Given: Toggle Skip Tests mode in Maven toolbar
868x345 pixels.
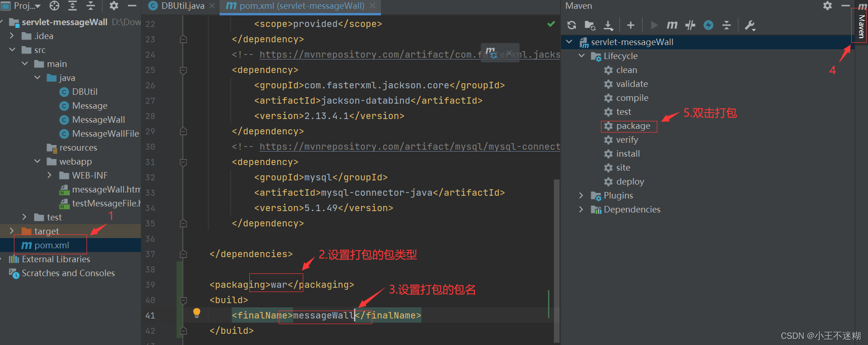Looking at the screenshot, I should 708,25.
